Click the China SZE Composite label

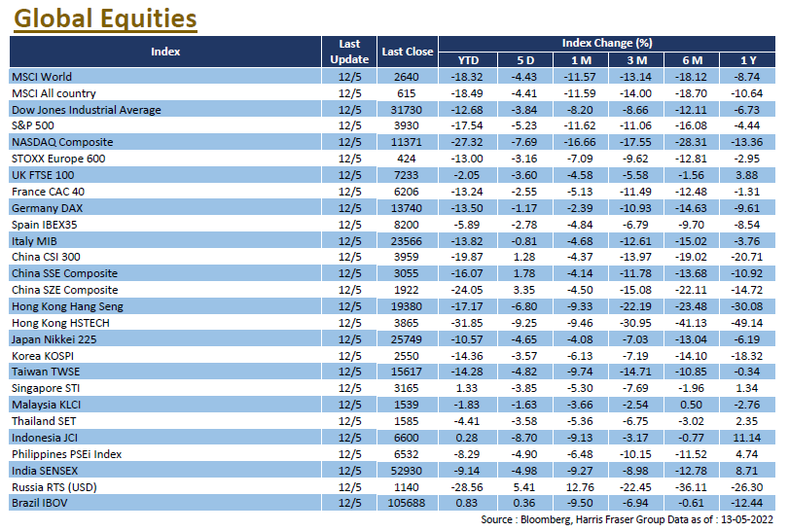coord(64,290)
